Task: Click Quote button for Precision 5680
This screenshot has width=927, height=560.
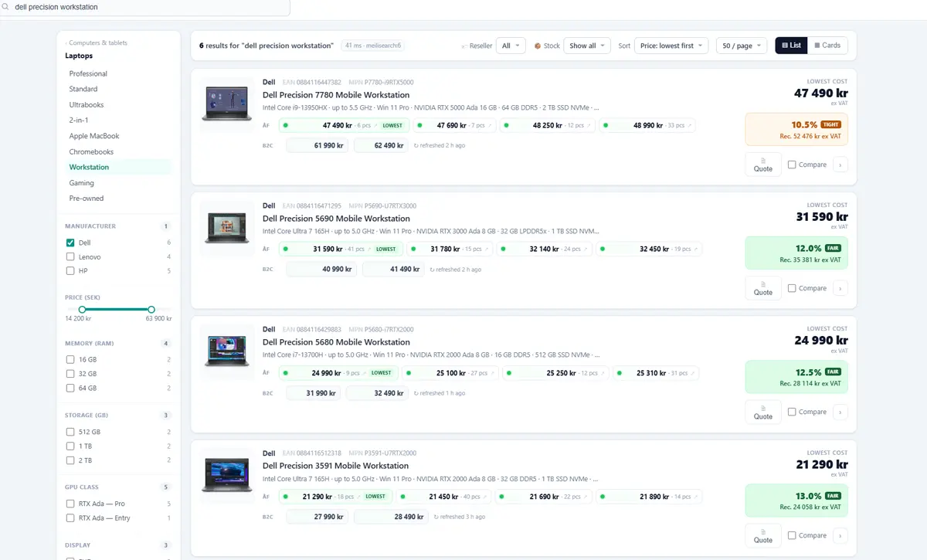Action: [x=763, y=412]
